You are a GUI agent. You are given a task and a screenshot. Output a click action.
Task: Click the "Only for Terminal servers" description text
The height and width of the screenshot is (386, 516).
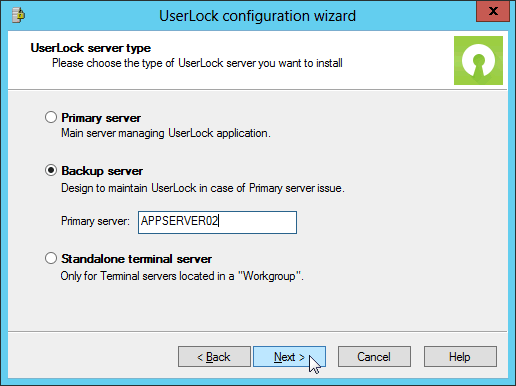182,276
